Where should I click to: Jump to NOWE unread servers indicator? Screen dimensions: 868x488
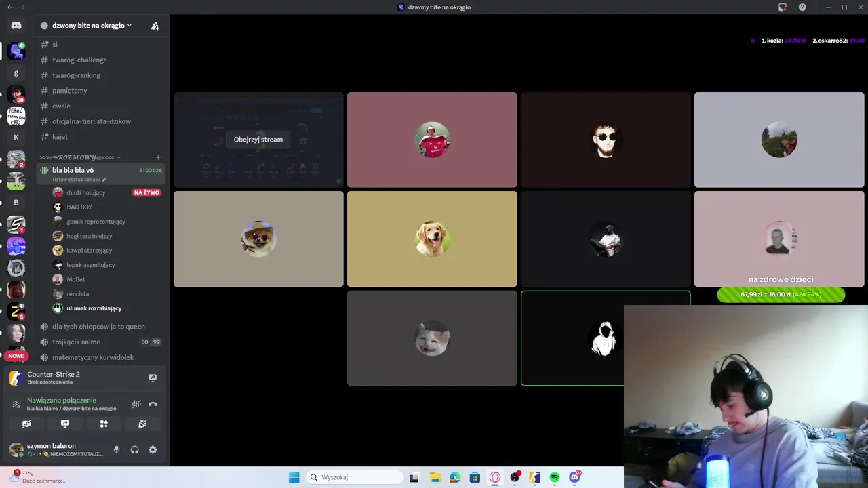[x=16, y=356]
